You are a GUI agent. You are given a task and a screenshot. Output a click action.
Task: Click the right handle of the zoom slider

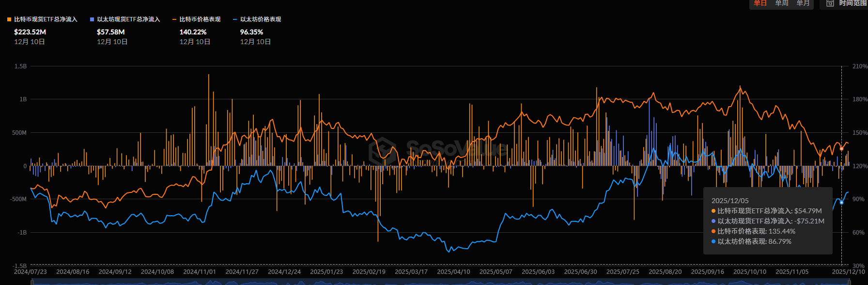(x=849, y=282)
